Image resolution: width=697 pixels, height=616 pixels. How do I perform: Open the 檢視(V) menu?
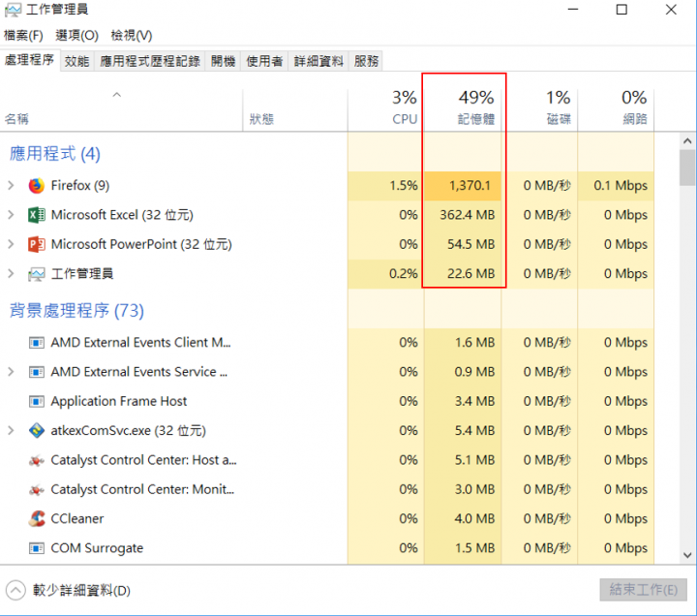click(131, 35)
